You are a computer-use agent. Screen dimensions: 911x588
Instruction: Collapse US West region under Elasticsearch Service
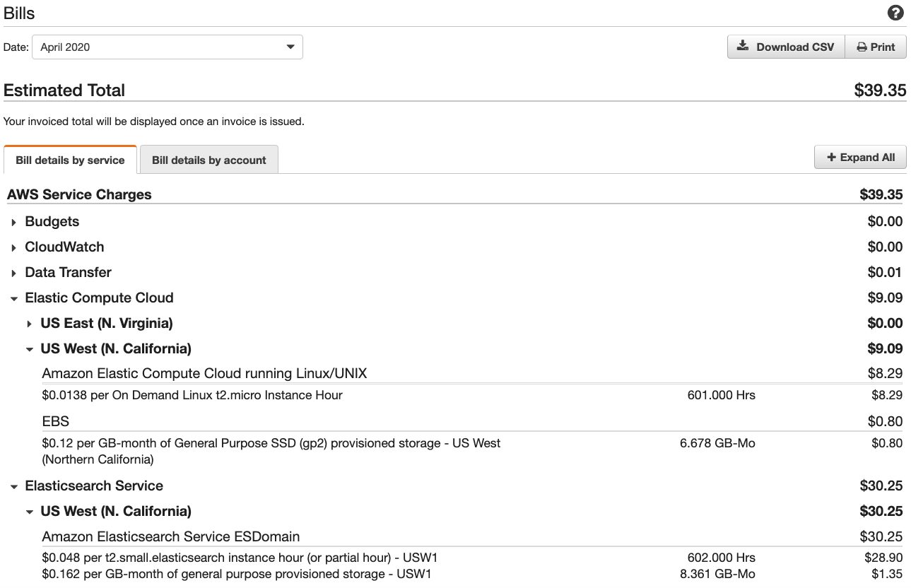pos(29,512)
